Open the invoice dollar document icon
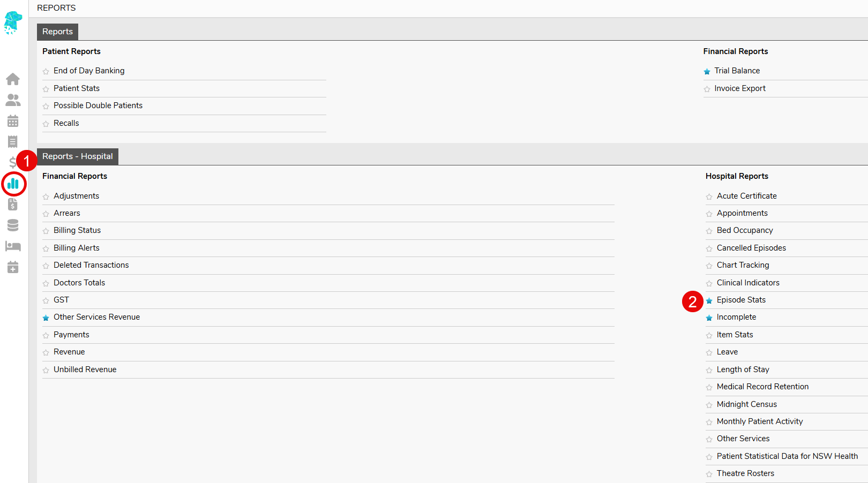This screenshot has height=483, width=868. tap(13, 205)
